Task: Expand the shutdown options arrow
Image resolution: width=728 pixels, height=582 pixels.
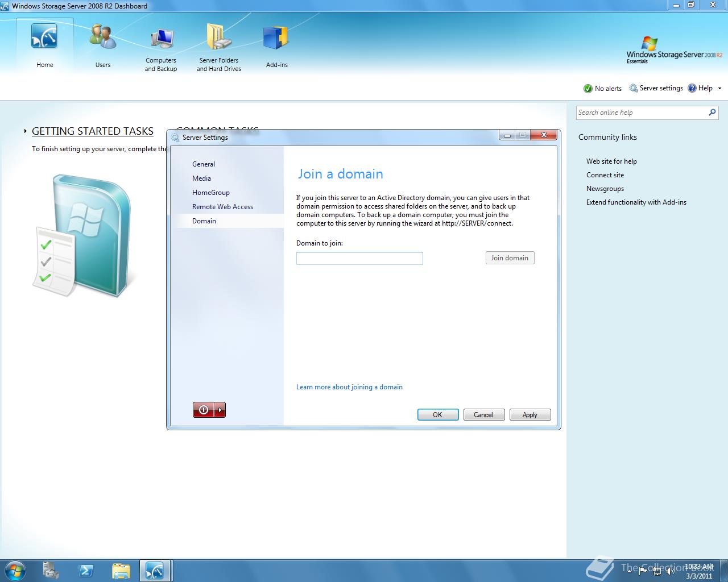Action: (220, 410)
